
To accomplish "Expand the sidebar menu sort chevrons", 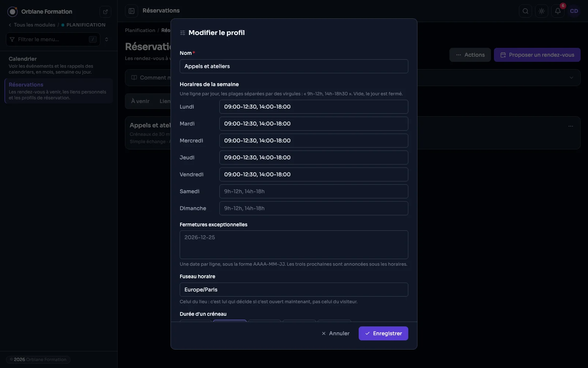I will [107, 39].
